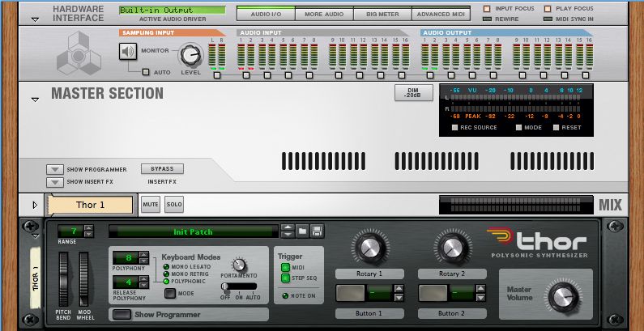Collapse the Master Section device
The height and width of the screenshot is (331, 644).
35,100
